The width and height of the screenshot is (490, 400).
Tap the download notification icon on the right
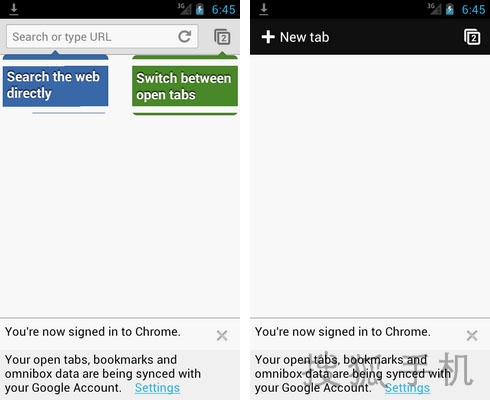[x=264, y=9]
